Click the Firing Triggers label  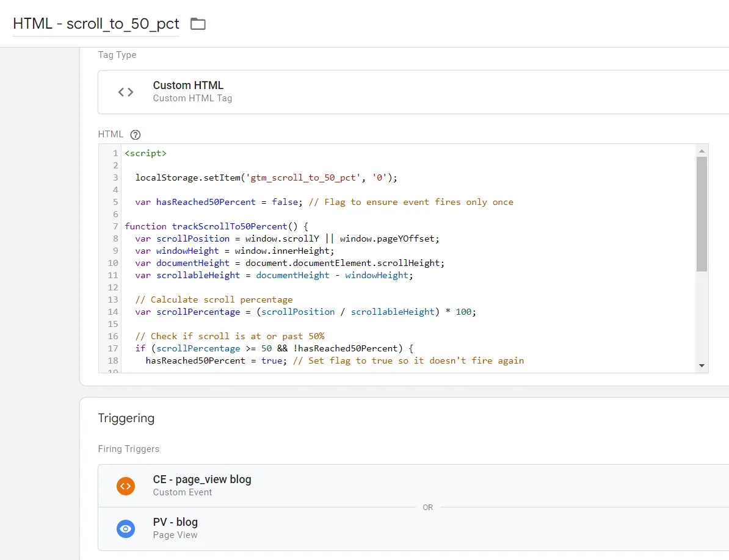[129, 449]
